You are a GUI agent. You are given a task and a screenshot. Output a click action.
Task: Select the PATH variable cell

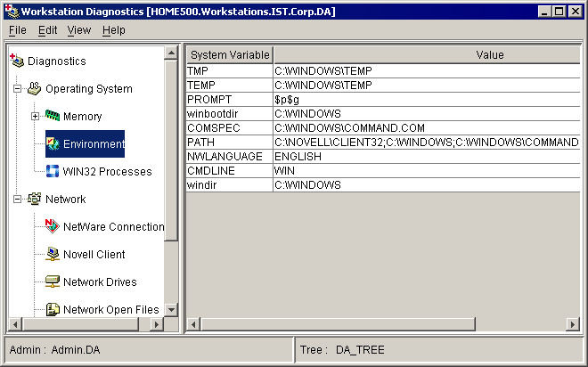(230, 142)
